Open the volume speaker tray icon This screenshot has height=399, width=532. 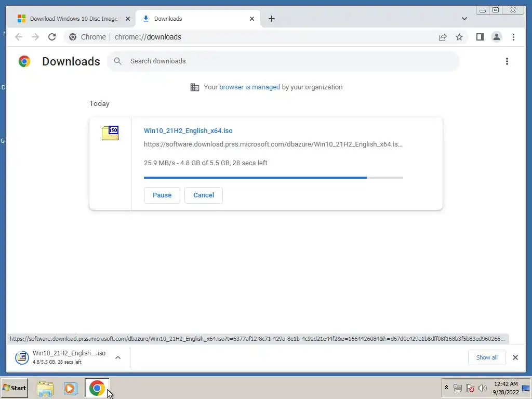tap(482, 388)
